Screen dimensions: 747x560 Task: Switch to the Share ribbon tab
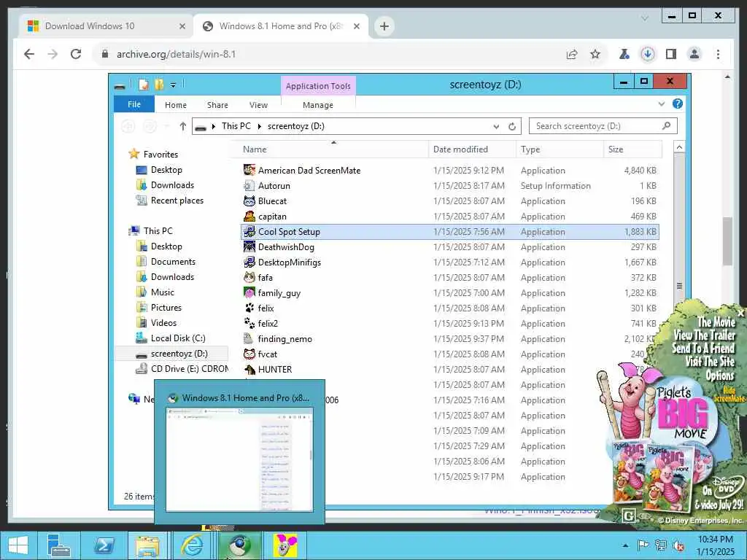point(217,105)
